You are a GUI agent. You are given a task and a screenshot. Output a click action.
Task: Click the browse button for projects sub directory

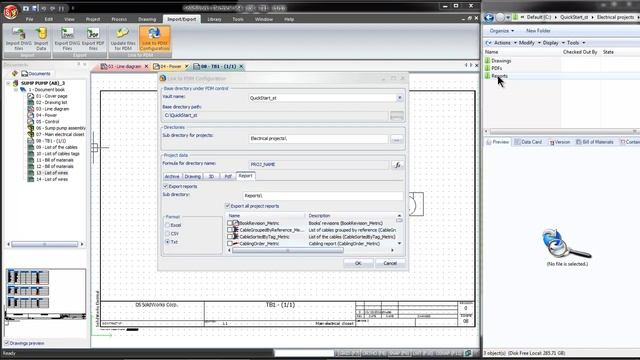[396, 139]
